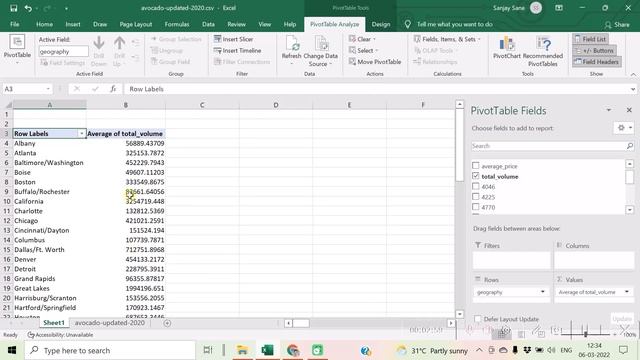Switch to the Insert tab

[73, 24]
